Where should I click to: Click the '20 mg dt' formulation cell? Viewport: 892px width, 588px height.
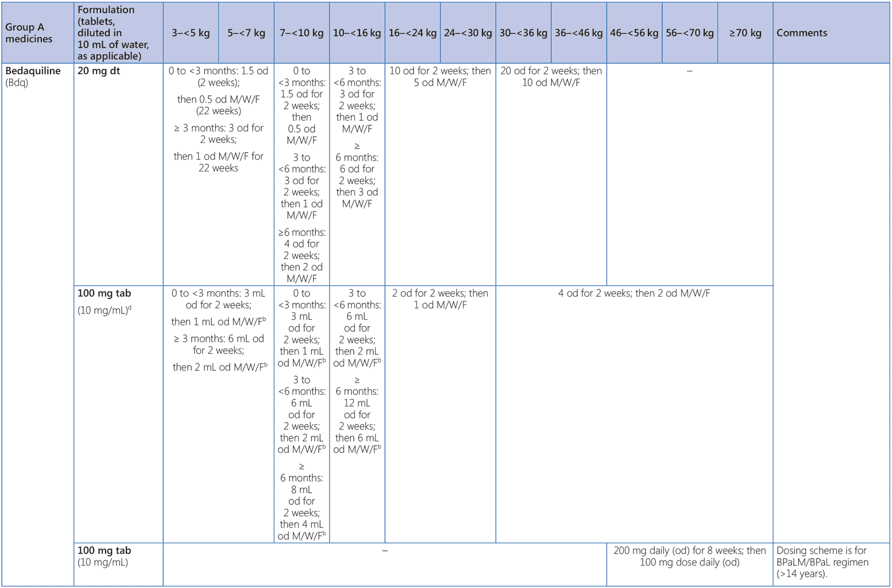[x=118, y=174]
